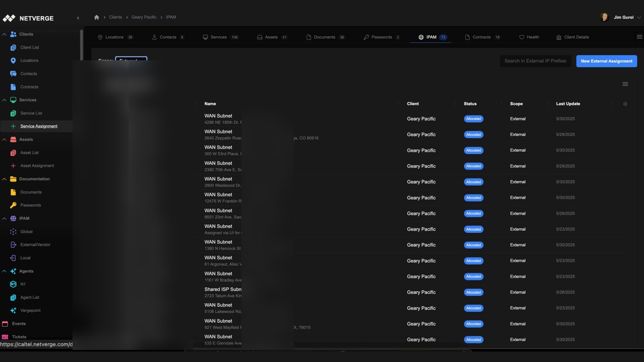Screen dimensions: 644x362
Task: Open the Passwords section in the sidebar
Action: (30, 205)
